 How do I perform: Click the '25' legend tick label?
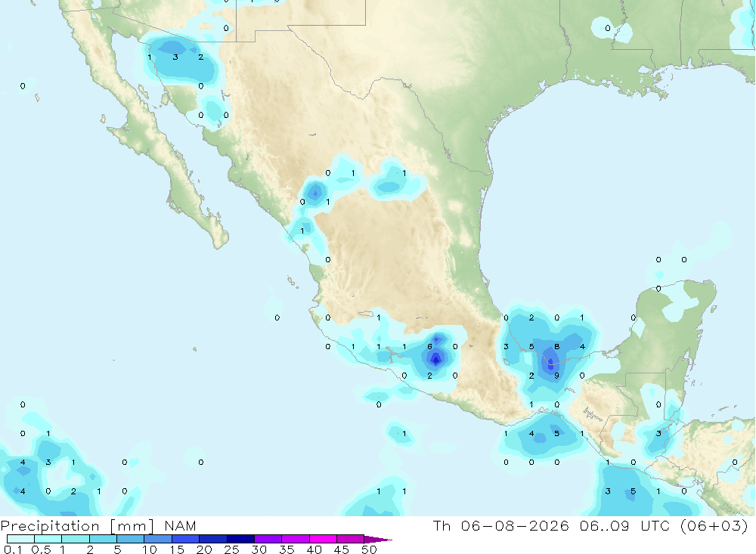click(x=231, y=549)
